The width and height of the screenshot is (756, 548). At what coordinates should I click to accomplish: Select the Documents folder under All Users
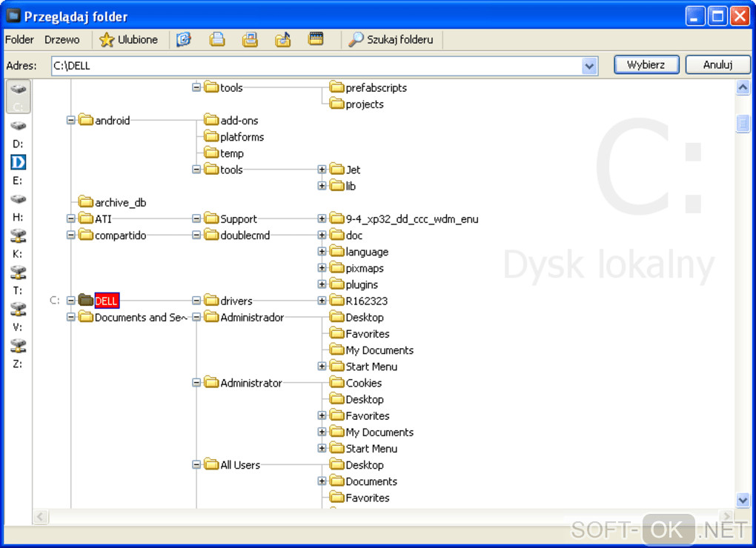click(363, 481)
